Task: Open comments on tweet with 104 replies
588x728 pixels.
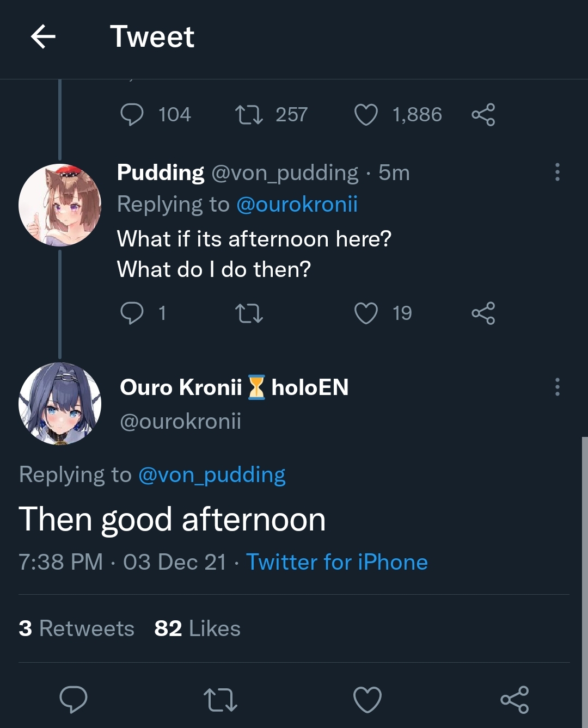Action: [x=132, y=115]
